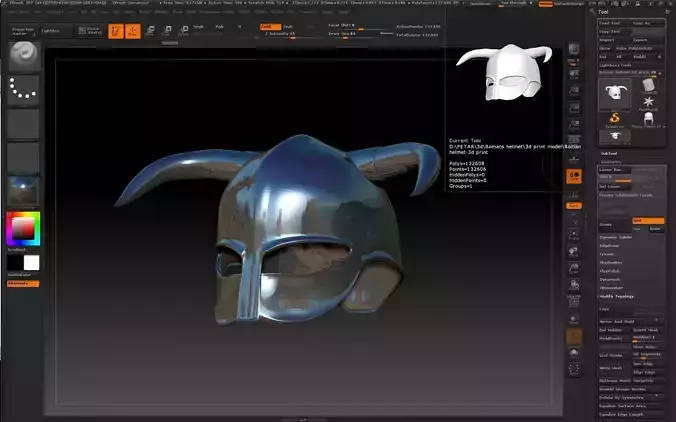Toggle Zadd sculpt mode
676x422 pixels.
coord(270,27)
